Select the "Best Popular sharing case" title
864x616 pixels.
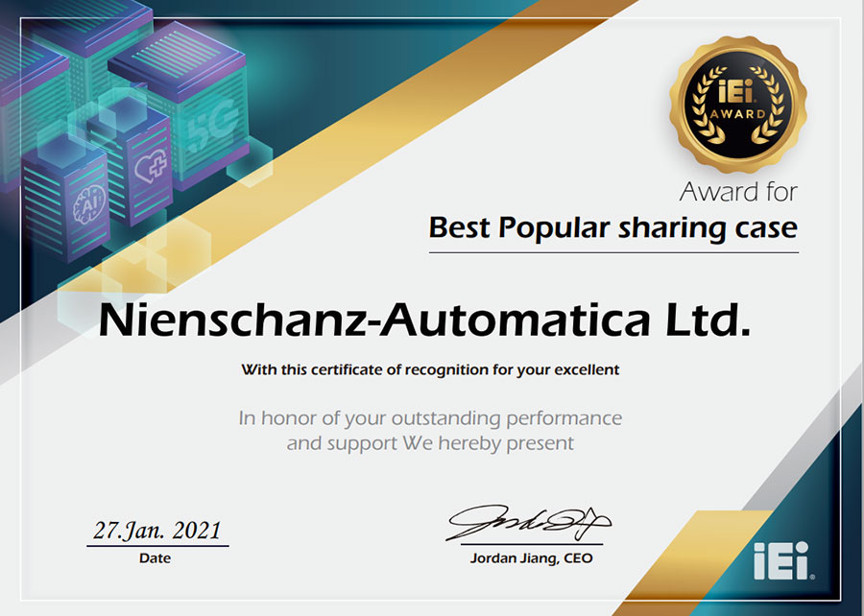(x=613, y=228)
